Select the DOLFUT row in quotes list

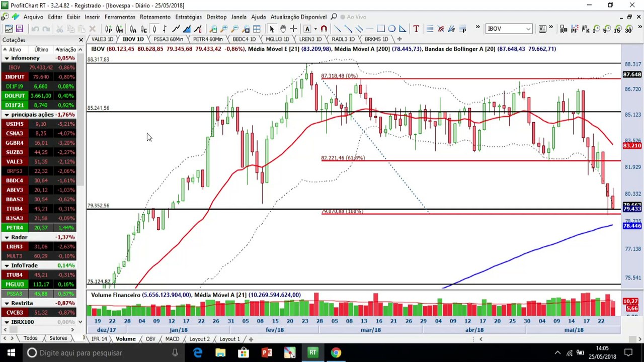pyautogui.click(x=39, y=96)
